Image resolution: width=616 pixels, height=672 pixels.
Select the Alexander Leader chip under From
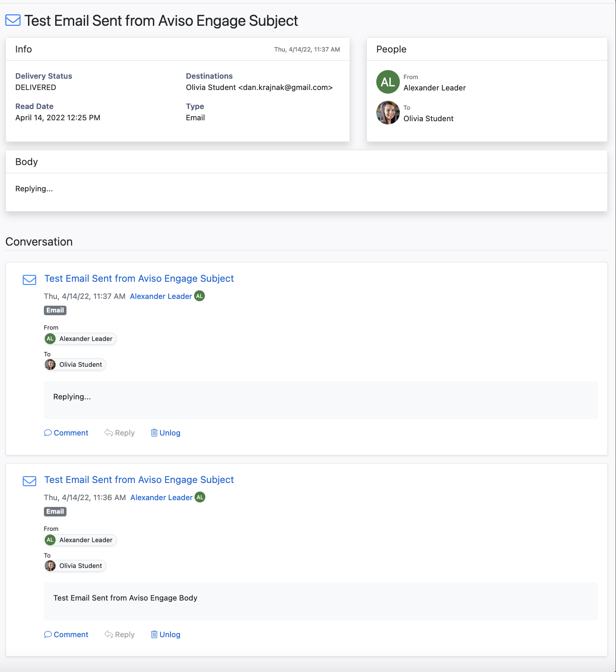(x=80, y=339)
